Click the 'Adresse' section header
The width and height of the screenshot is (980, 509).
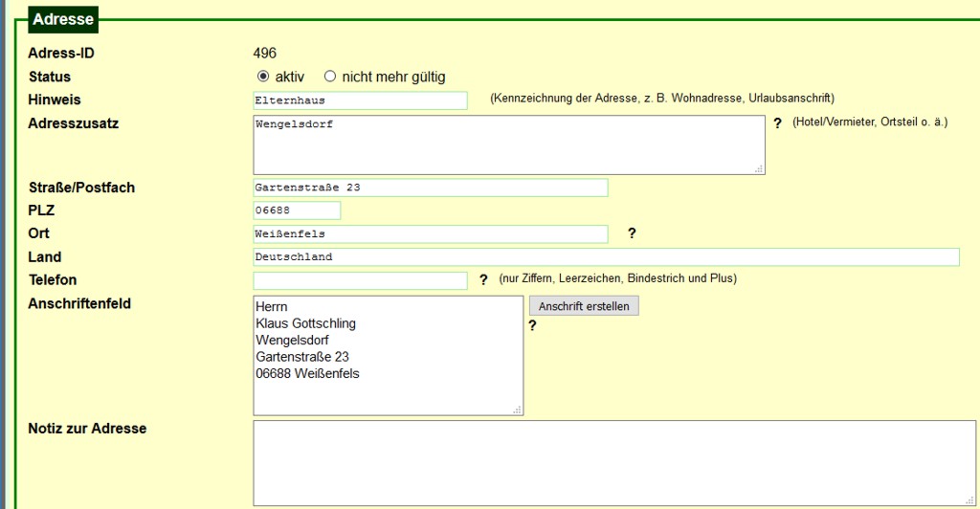(63, 19)
